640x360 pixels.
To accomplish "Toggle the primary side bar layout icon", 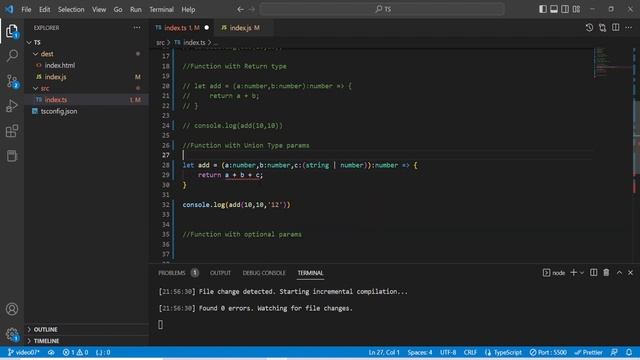I will click(542, 9).
